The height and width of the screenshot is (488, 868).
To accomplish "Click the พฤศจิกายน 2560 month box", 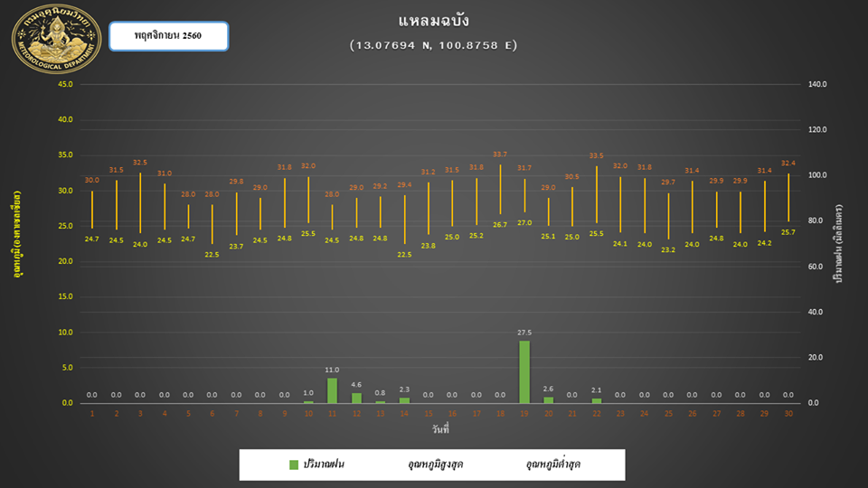I will [169, 36].
